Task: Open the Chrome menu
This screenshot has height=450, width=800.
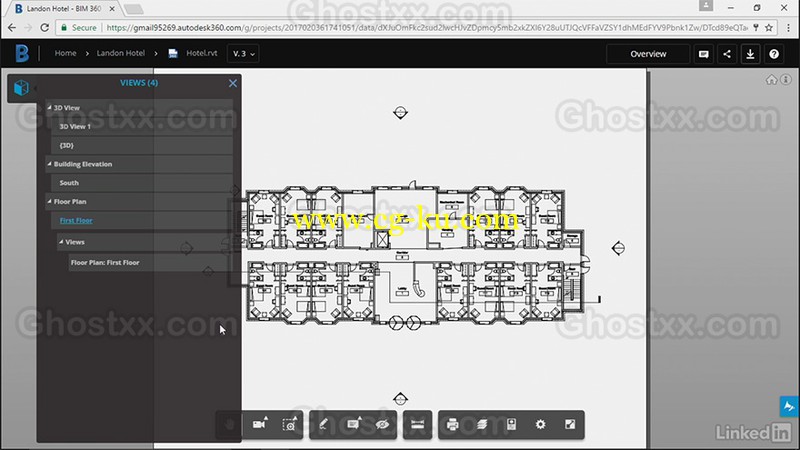Action: coord(788,28)
